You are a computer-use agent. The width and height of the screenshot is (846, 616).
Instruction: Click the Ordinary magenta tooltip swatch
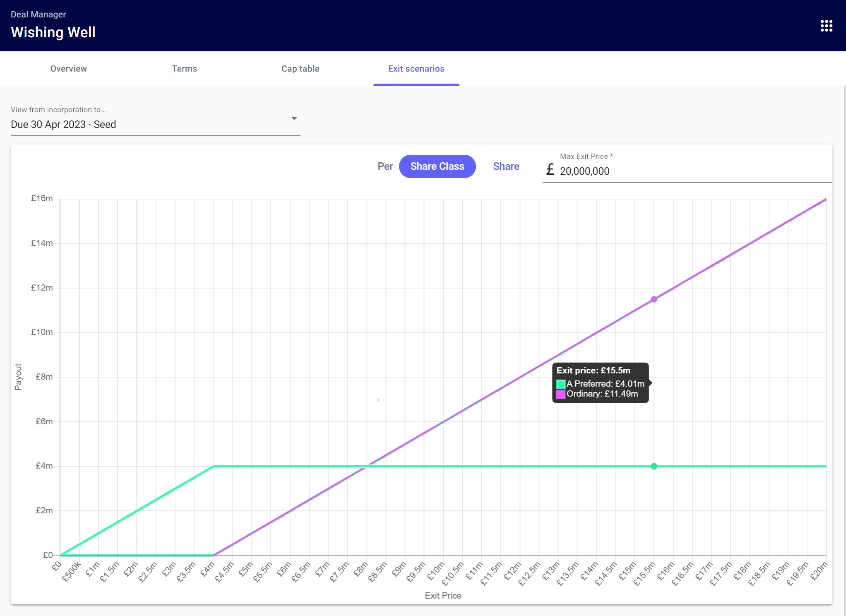point(561,394)
